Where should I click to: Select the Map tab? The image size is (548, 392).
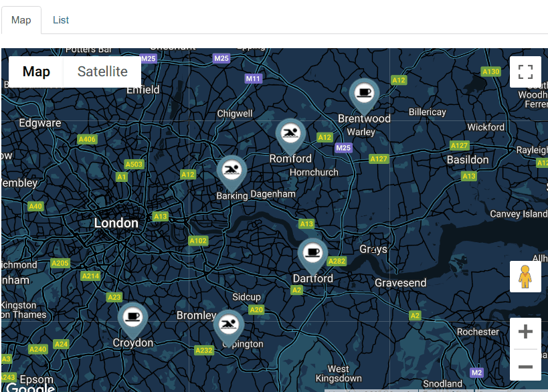tap(21, 20)
